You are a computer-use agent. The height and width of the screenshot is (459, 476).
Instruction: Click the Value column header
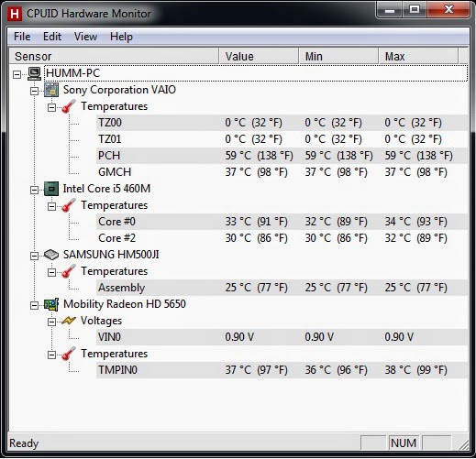pos(259,56)
